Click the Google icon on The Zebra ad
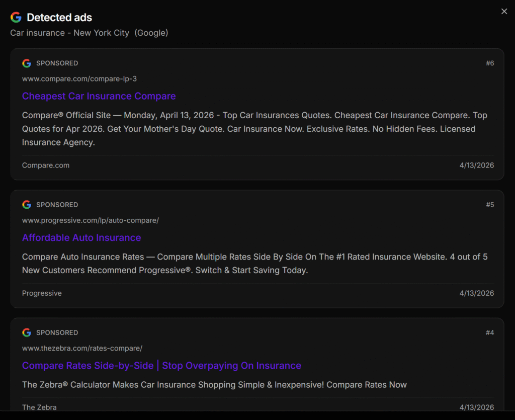This screenshot has height=420, width=515. 27,332
